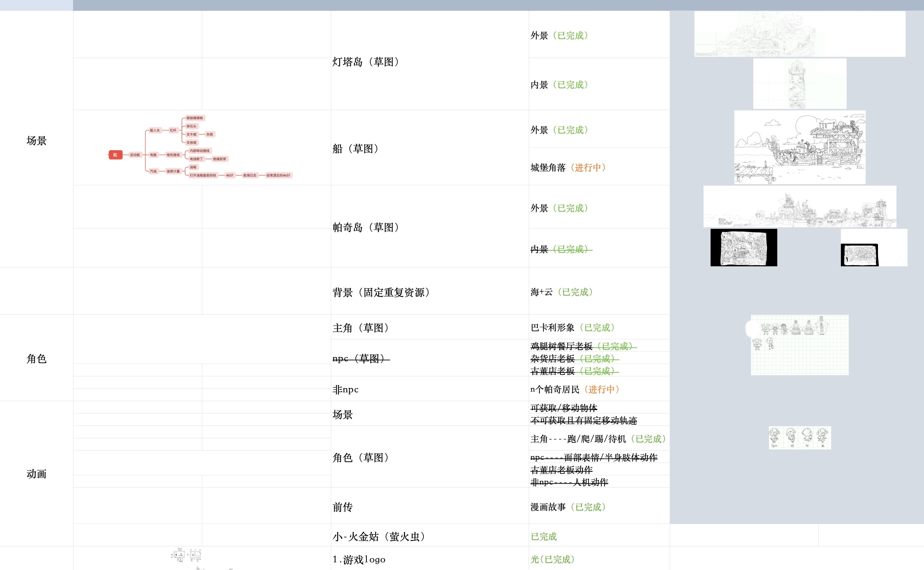Click the 前传 cell
This screenshot has width=924, height=570.
coord(430,506)
